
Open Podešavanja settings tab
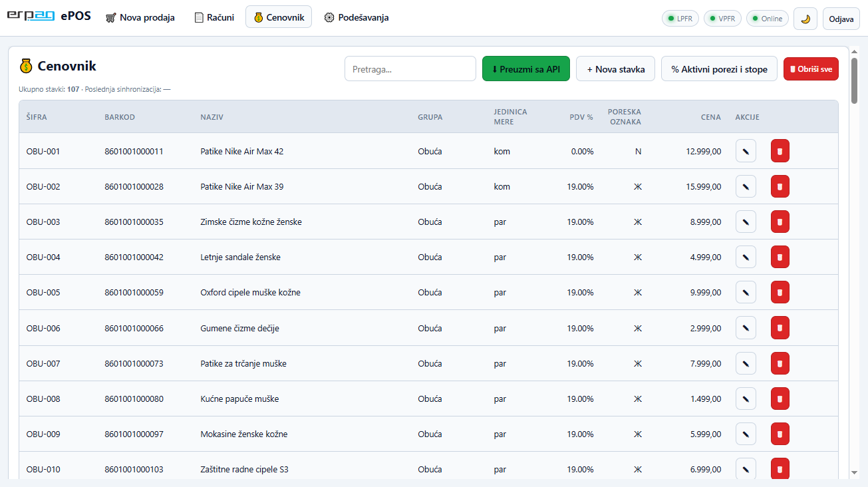point(357,17)
